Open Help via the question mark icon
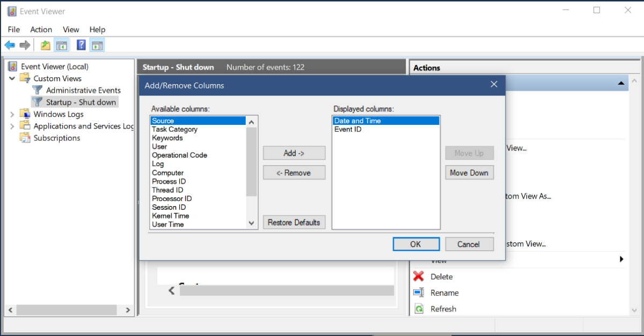Viewport: 644px width, 336px height. [81, 46]
